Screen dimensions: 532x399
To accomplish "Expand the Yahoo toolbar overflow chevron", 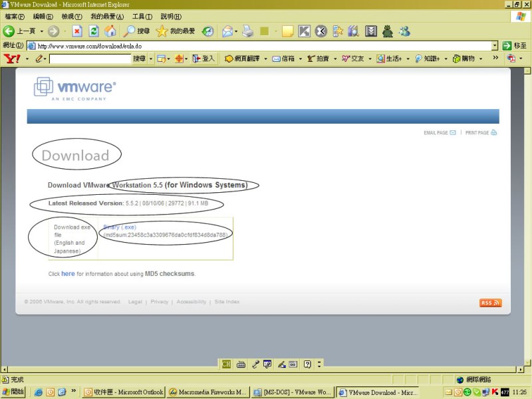I will click(495, 58).
